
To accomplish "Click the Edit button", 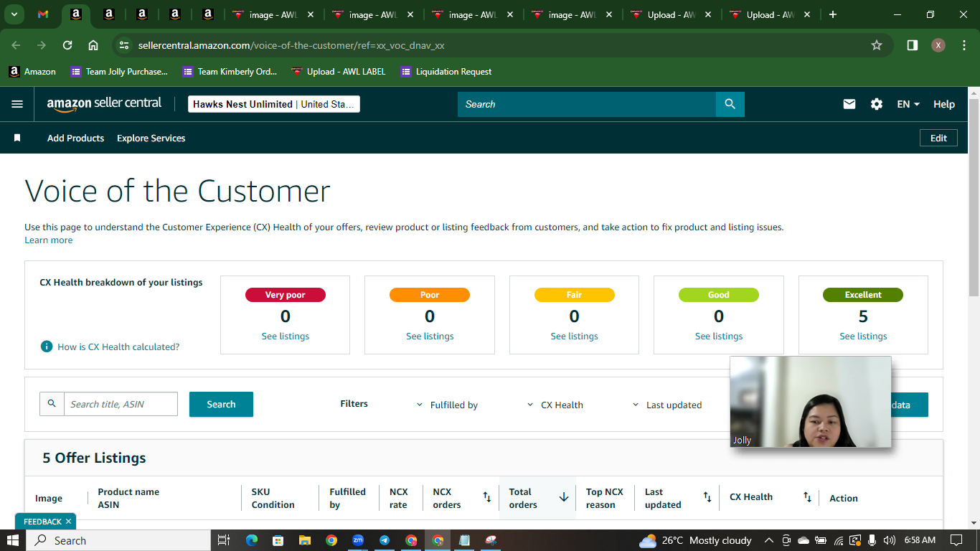I will pyautogui.click(x=938, y=138).
